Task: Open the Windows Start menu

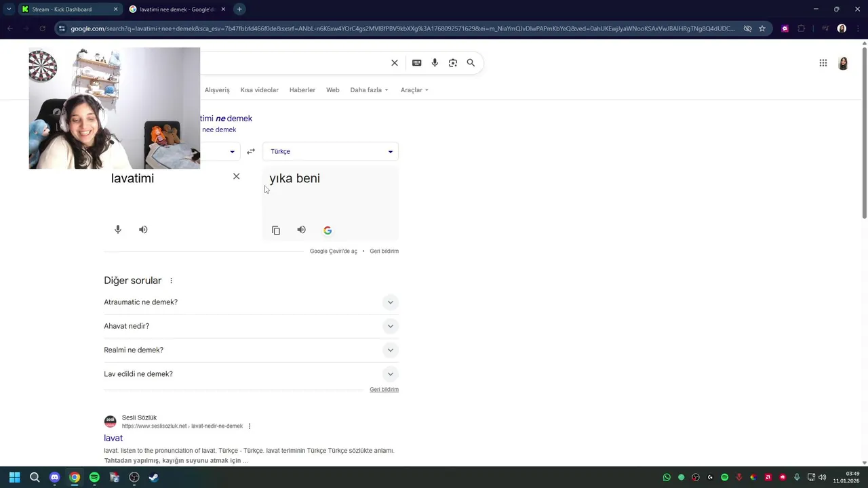Action: tap(14, 477)
